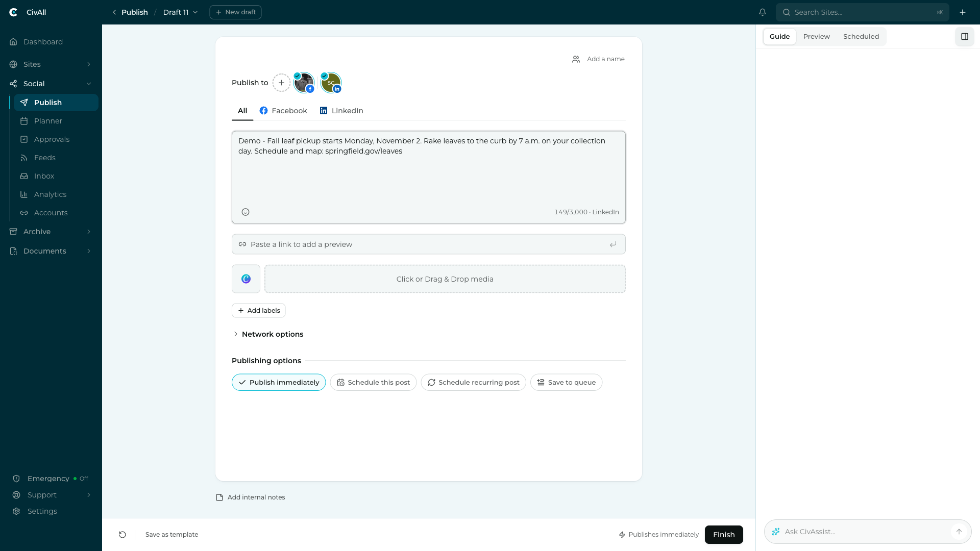The image size is (980, 551).
Task: Open the Dashboard from sidebar
Action: [x=51, y=42]
